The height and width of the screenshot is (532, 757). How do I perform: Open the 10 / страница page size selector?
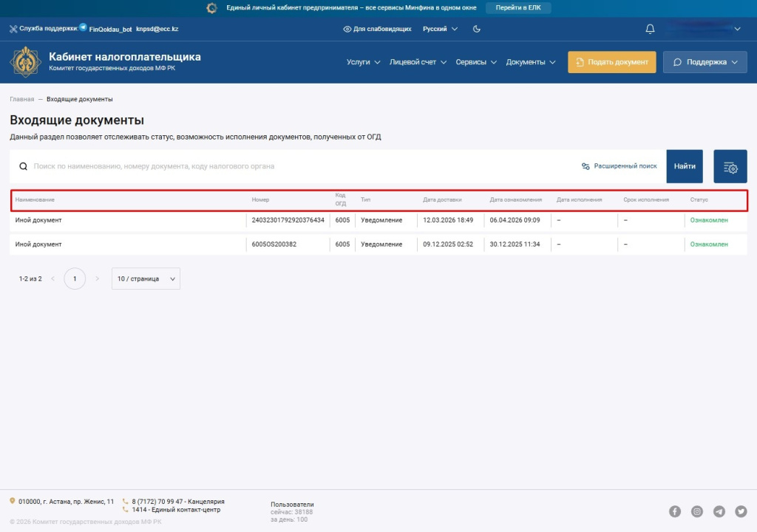(x=146, y=279)
